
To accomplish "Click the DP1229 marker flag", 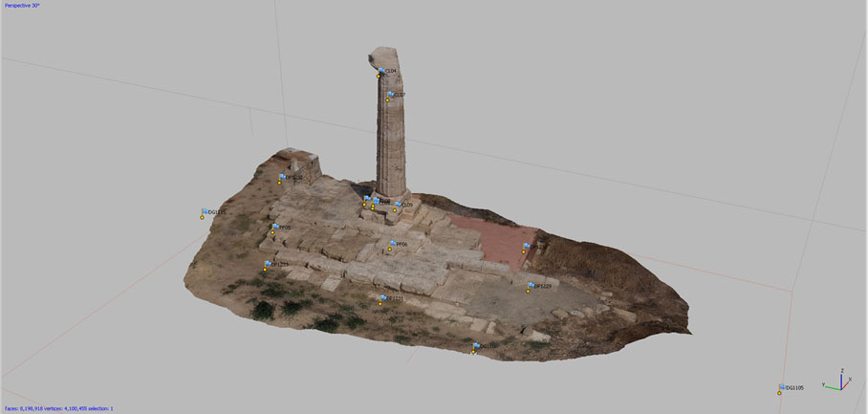I will pyautogui.click(x=532, y=285).
